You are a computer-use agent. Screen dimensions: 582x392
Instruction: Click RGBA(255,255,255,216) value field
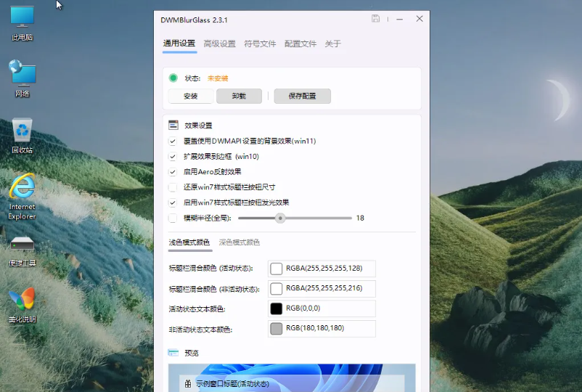coord(321,288)
